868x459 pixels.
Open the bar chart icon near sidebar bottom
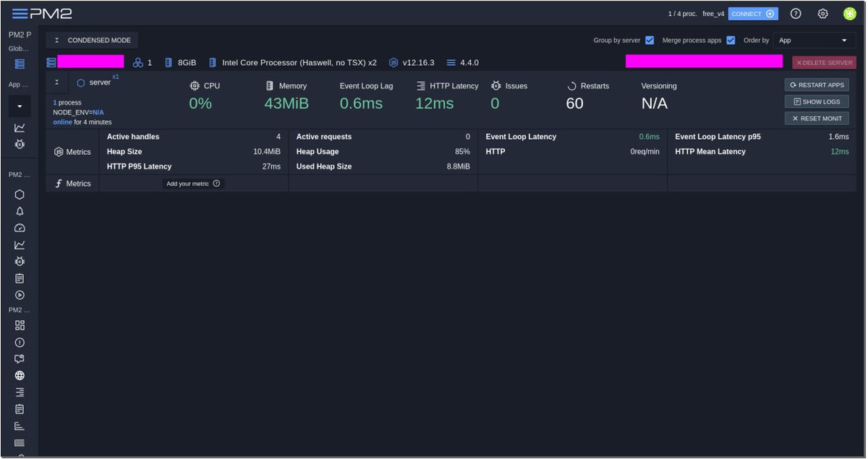point(20,426)
